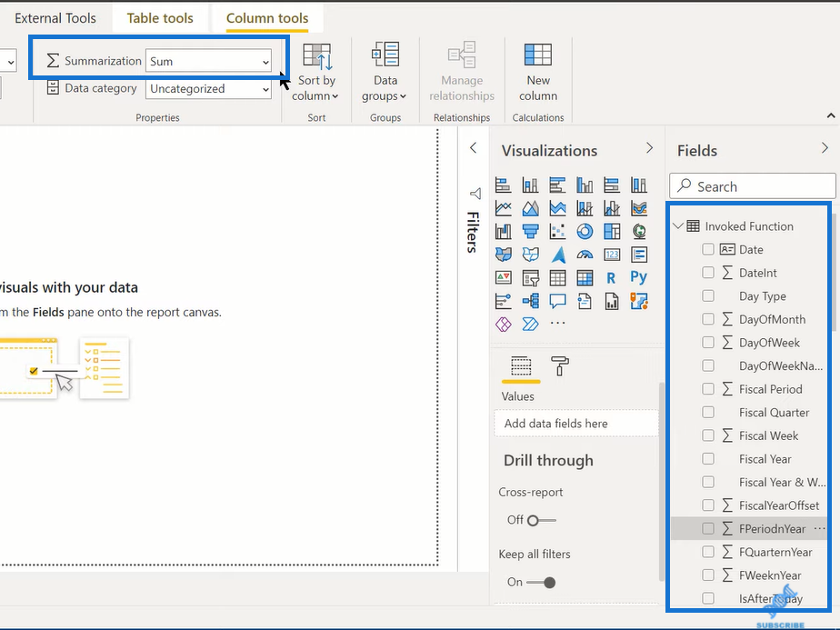Insert a filled map visual
This screenshot has width=840, height=630.
click(503, 255)
